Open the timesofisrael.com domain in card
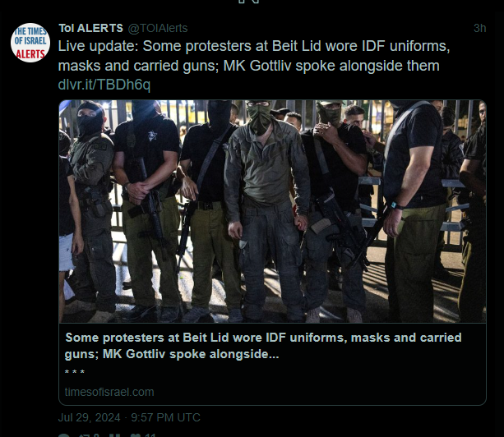 (x=109, y=392)
